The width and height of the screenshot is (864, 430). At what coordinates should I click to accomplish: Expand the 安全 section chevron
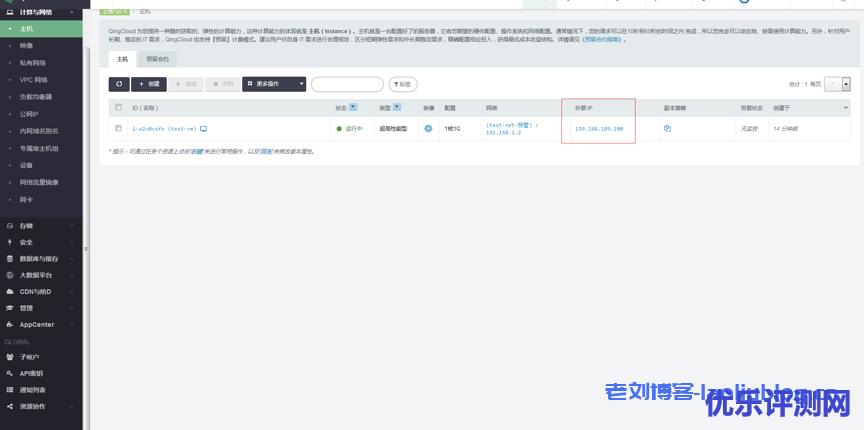coord(72,242)
